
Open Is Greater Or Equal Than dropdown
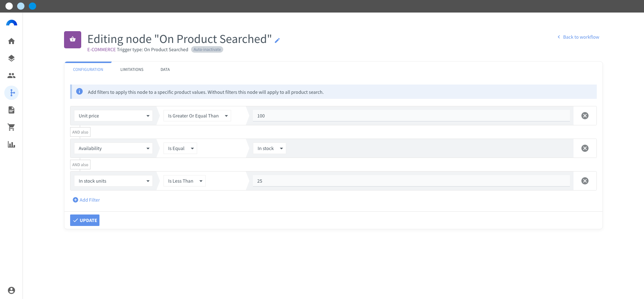pos(197,116)
